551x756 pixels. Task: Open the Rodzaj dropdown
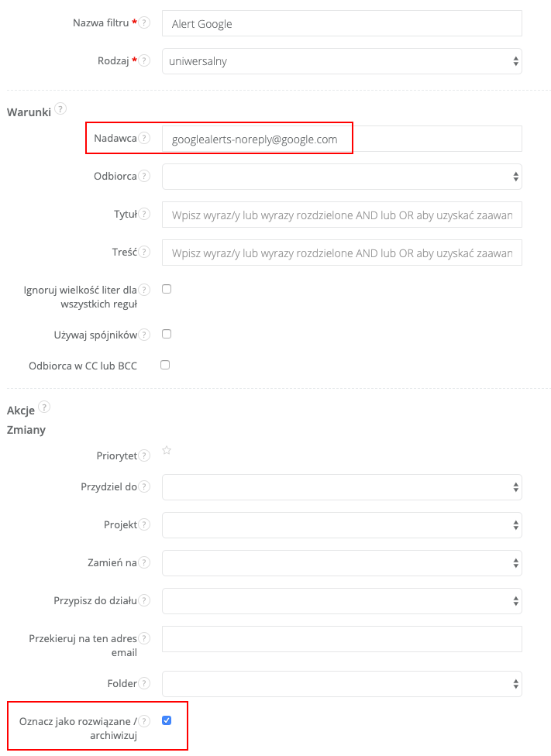(342, 61)
